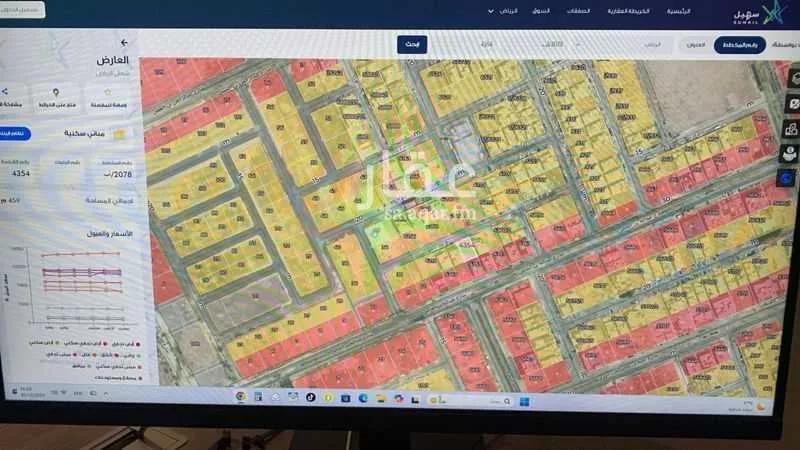Click the back arrow above Al-Arid title
The height and width of the screenshot is (450, 800).
(124, 43)
